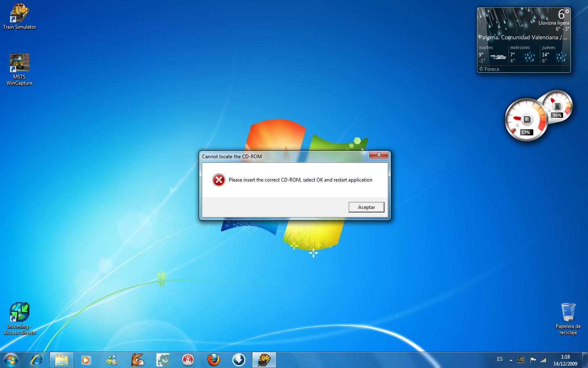Image resolution: width=588 pixels, height=368 pixels.
Task: Switch to Train Simulator taskbar button
Action: click(264, 360)
